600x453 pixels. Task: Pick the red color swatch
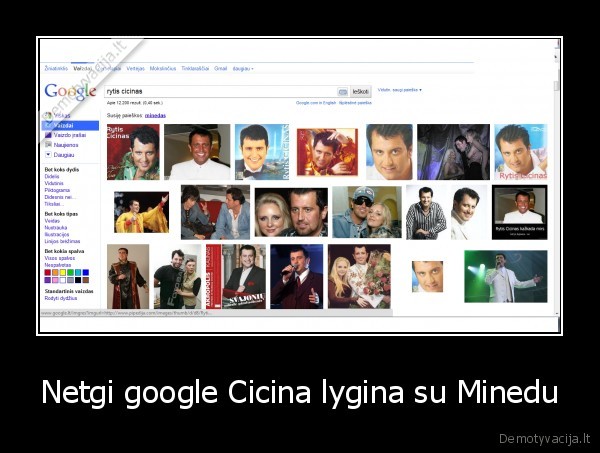(47, 272)
